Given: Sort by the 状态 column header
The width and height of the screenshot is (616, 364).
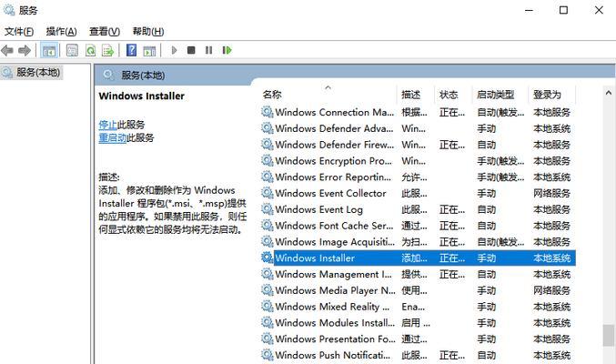Looking at the screenshot, I should [x=449, y=95].
